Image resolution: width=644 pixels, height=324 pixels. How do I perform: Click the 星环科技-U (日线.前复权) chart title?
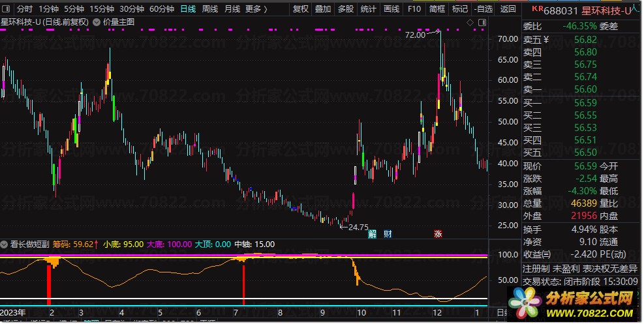tap(45, 22)
